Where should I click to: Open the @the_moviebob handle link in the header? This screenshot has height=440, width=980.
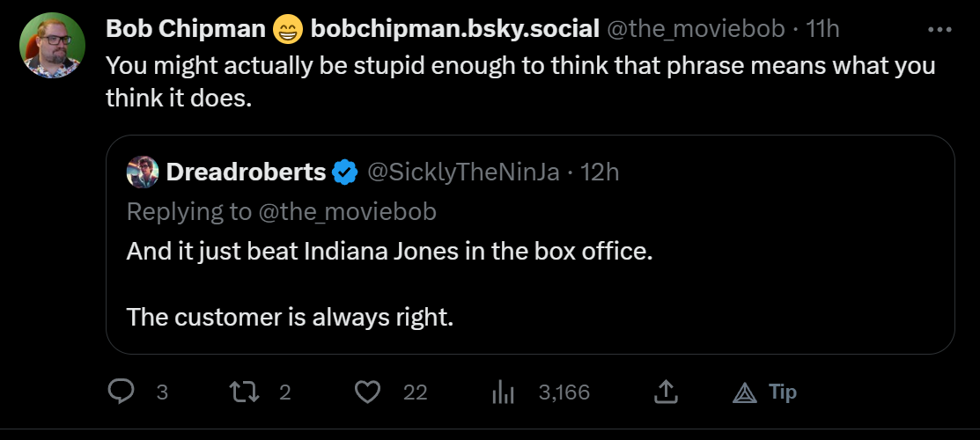coord(695,29)
